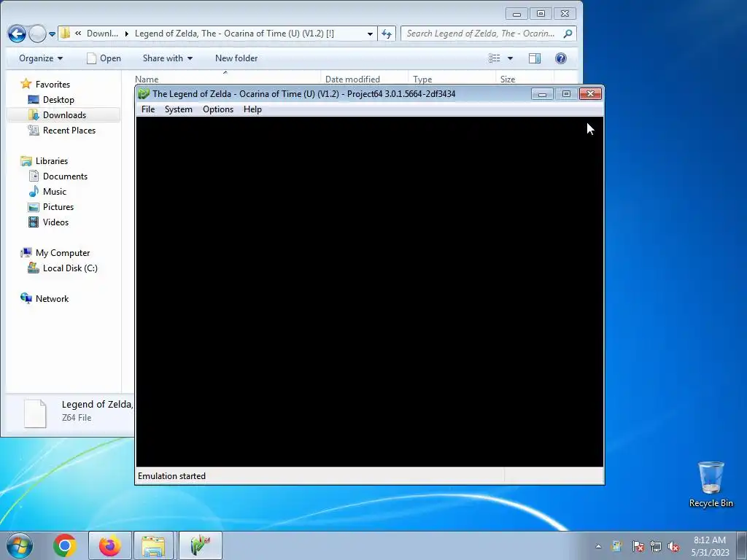The image size is (747, 560).
Task: Click the network tray icon
Action: click(656, 546)
